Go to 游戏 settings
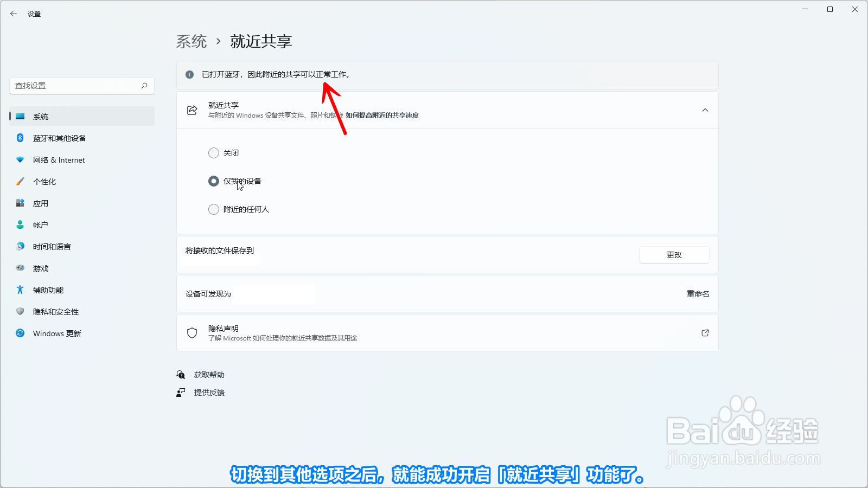This screenshot has height=488, width=868. 82,268
